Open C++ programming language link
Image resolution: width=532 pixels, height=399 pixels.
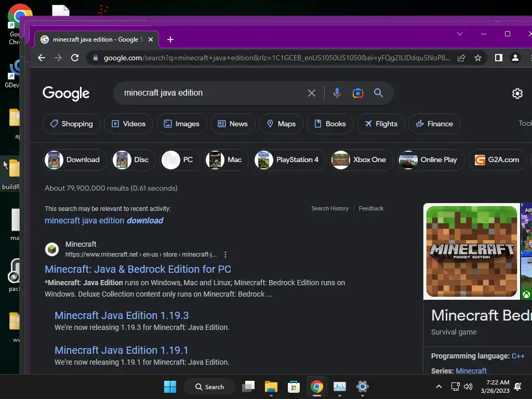tap(518, 356)
